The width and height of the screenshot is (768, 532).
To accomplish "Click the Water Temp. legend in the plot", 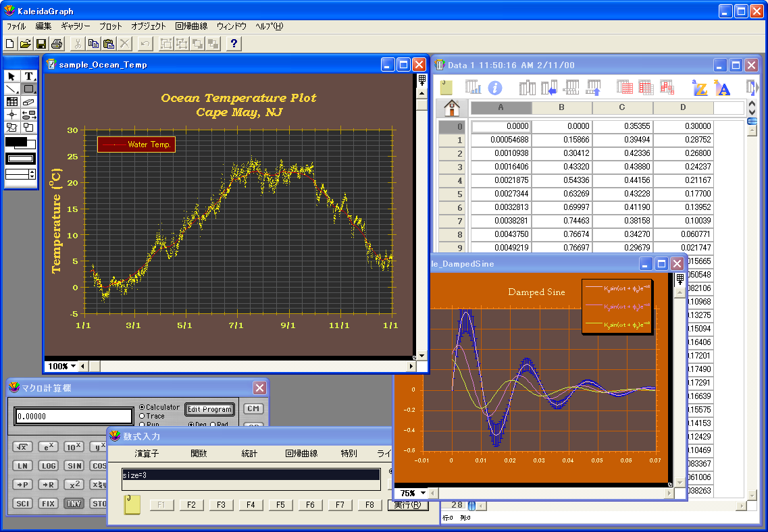I will 136,144.
